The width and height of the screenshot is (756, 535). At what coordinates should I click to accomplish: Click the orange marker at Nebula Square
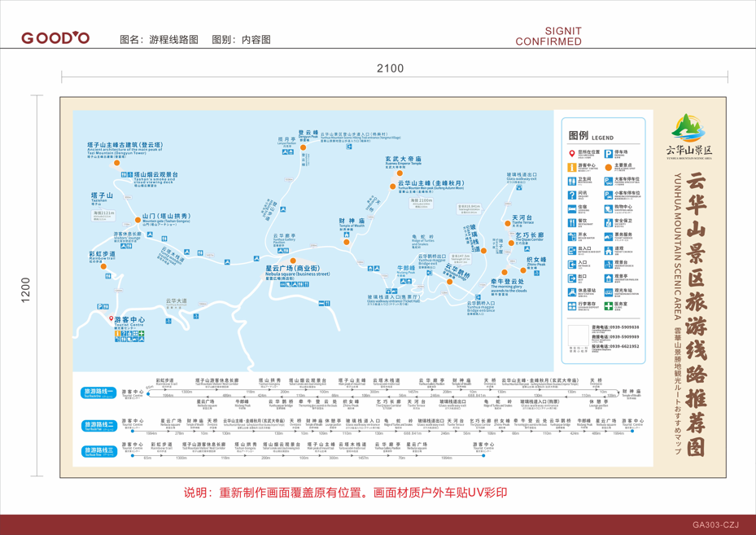[294, 261]
